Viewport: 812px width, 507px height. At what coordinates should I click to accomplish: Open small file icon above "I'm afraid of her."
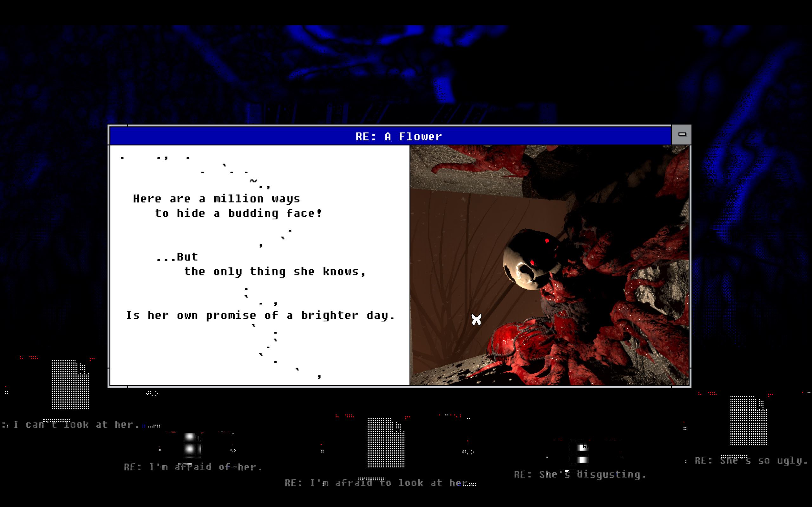pyautogui.click(x=192, y=446)
